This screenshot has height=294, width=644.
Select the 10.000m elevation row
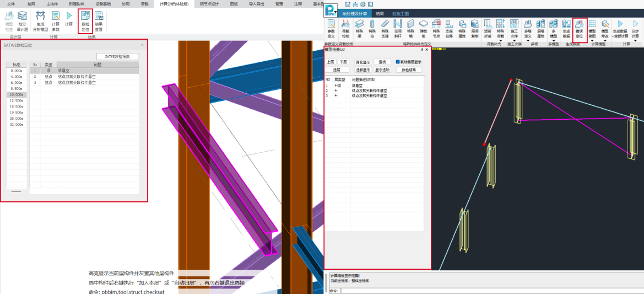point(17,95)
